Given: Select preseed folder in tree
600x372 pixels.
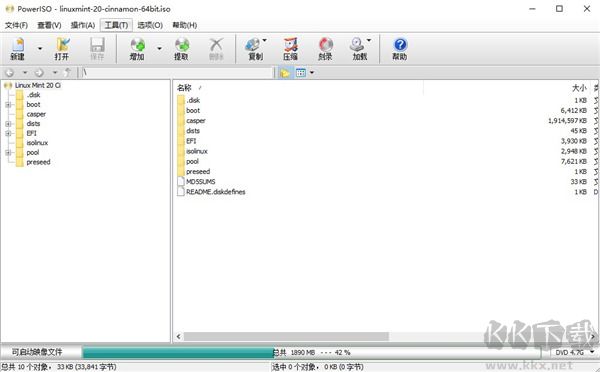Looking at the screenshot, I should 38,162.
